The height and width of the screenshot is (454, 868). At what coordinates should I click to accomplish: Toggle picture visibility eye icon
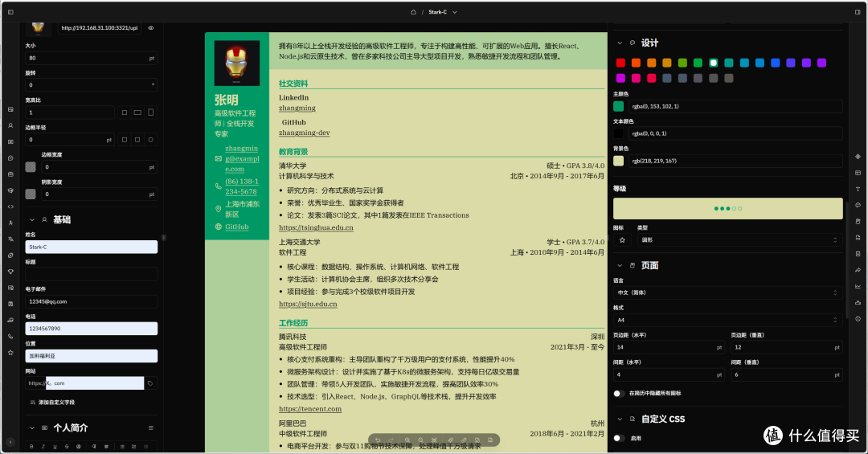150,27
